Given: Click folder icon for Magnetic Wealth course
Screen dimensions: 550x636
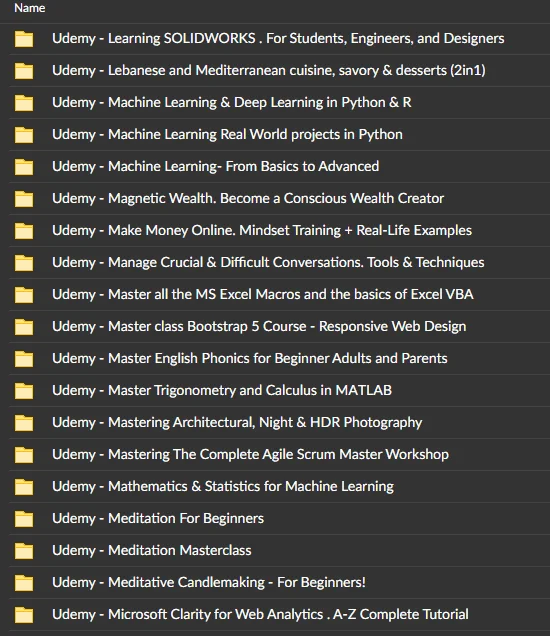Looking at the screenshot, I should (x=24, y=199).
